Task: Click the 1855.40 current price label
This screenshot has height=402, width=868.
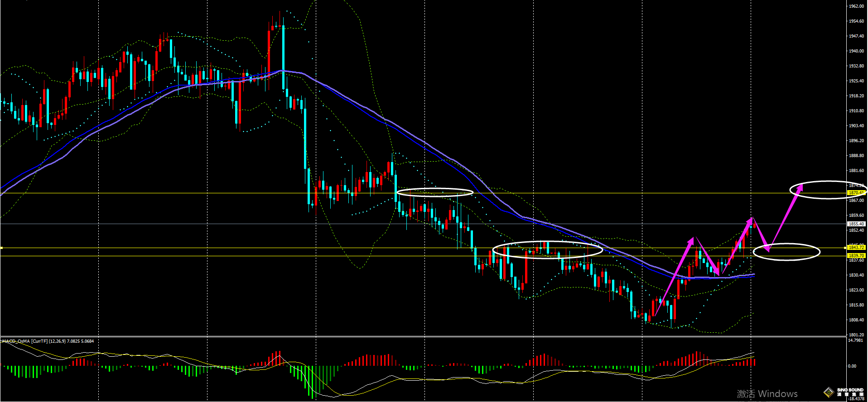Action: [x=856, y=224]
